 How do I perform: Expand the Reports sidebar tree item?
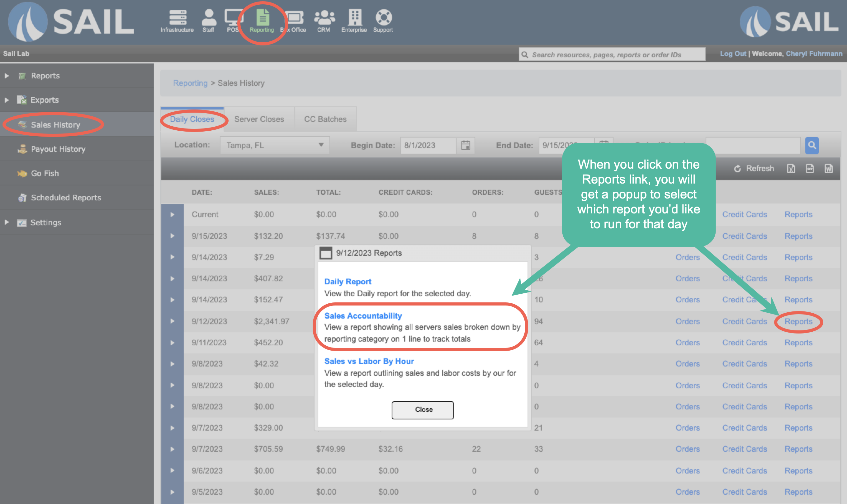7,76
